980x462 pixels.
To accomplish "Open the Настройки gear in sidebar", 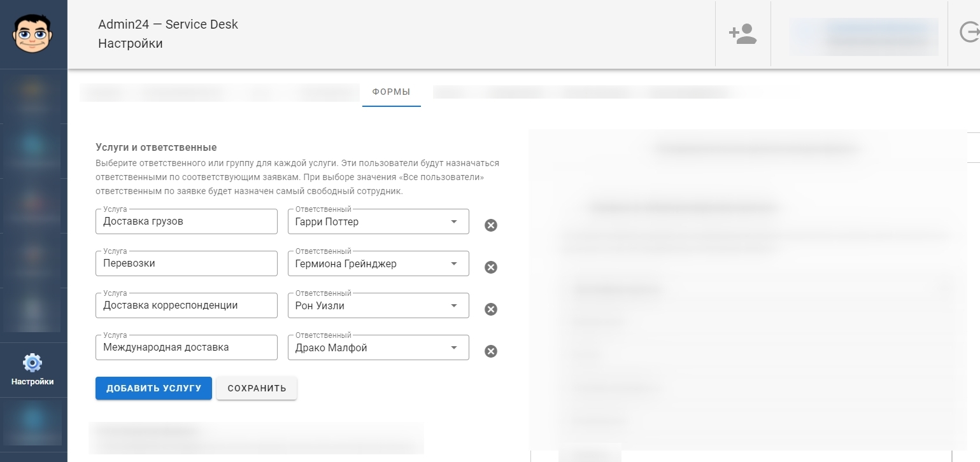I will click(x=32, y=370).
